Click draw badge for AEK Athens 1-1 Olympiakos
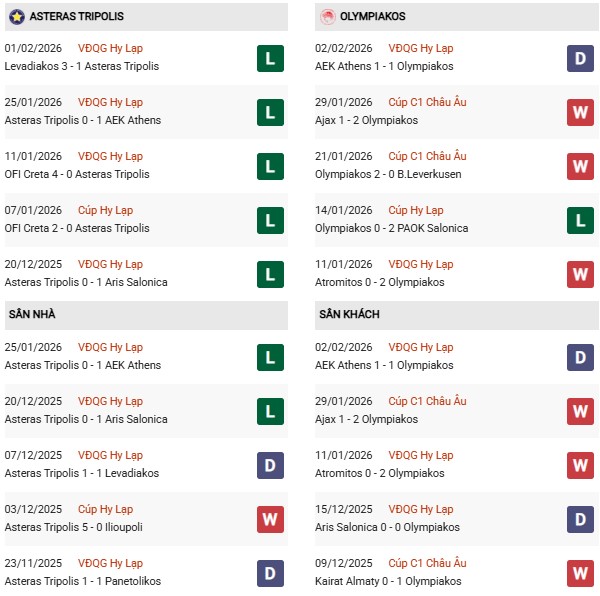Screen dimensions: 600x596 tap(580, 58)
